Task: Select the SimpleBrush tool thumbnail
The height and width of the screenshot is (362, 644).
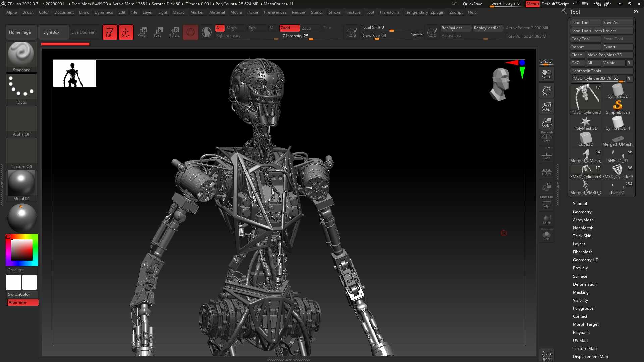Action: coord(618,107)
